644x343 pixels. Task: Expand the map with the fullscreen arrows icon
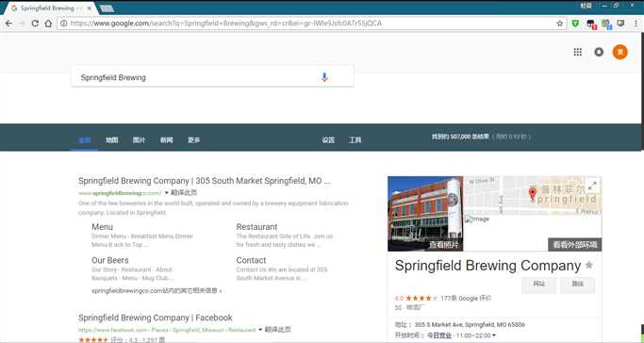coord(592,186)
